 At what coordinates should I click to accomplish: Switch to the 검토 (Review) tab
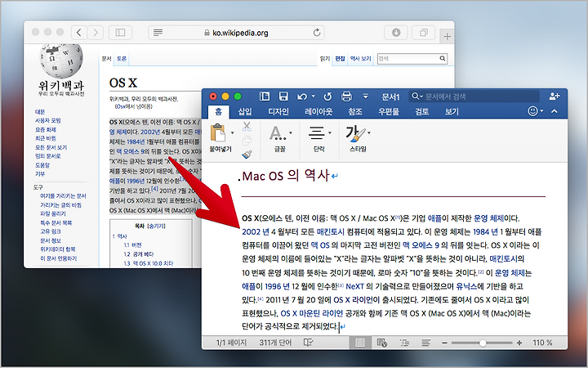422,111
